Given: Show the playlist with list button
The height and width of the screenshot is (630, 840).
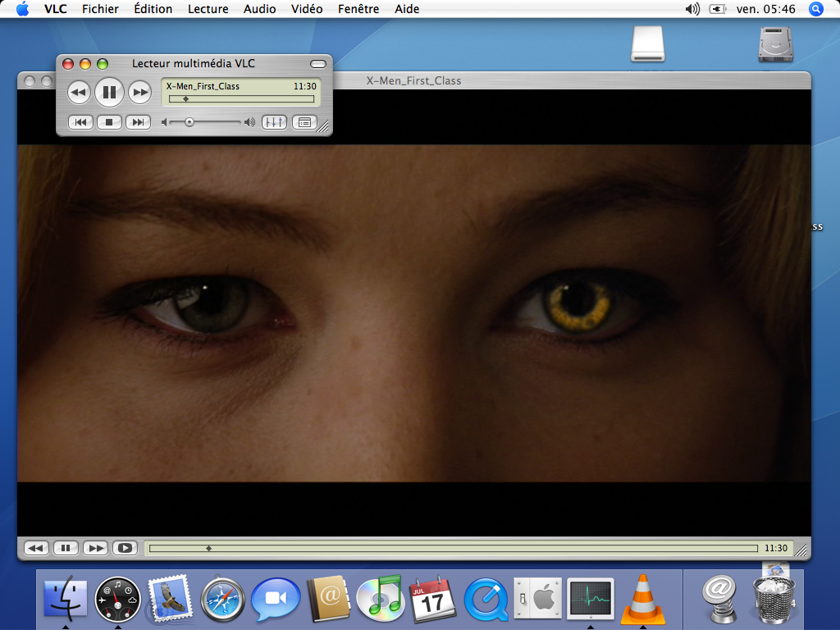Looking at the screenshot, I should point(304,123).
